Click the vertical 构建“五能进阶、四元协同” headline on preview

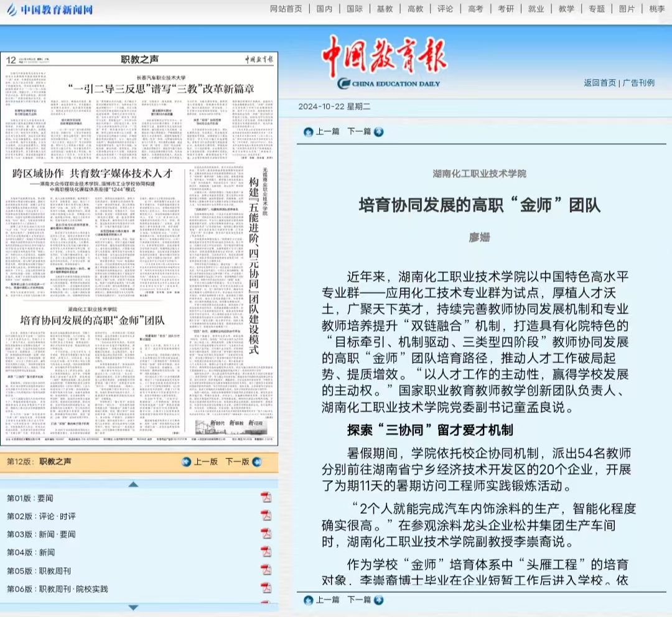click(254, 265)
